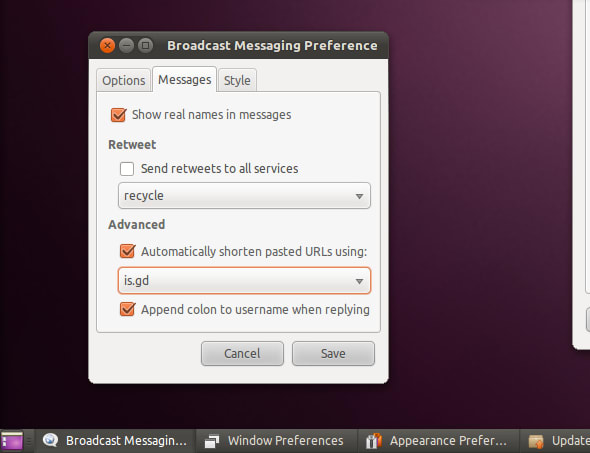Switch to Window Preferences in the taskbar
The height and width of the screenshot is (453, 590).
tap(276, 441)
